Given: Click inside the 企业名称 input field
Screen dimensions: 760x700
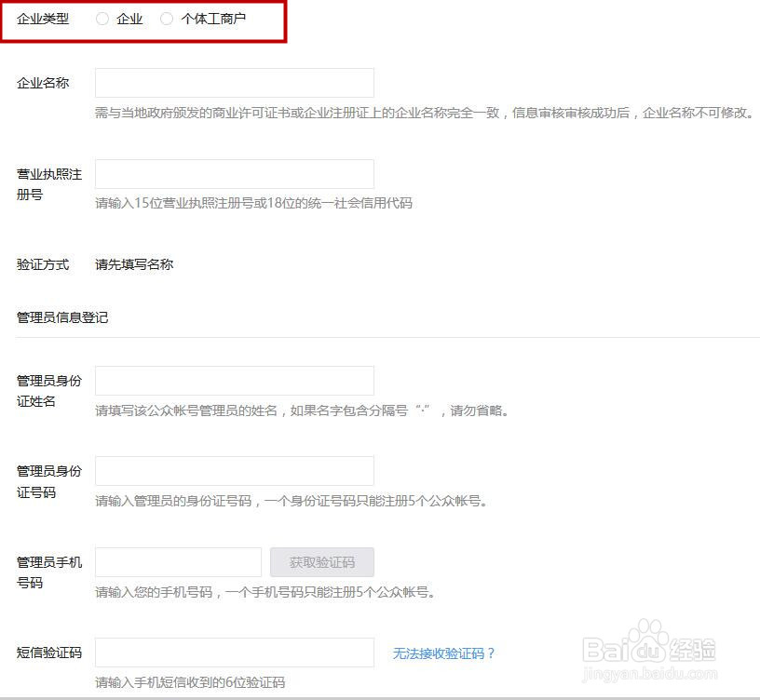Looking at the screenshot, I should coord(234,83).
